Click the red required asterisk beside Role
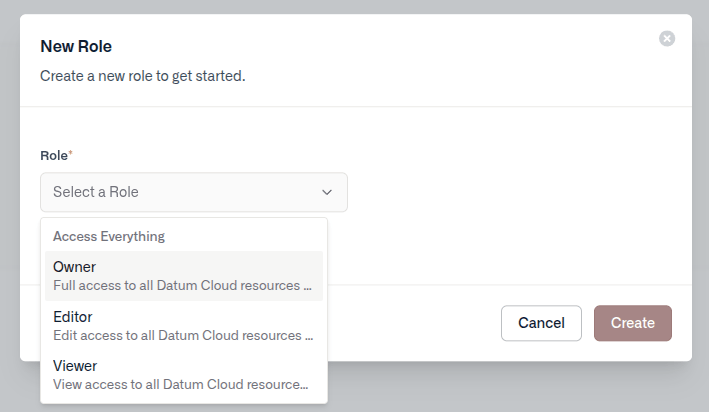 (x=71, y=153)
